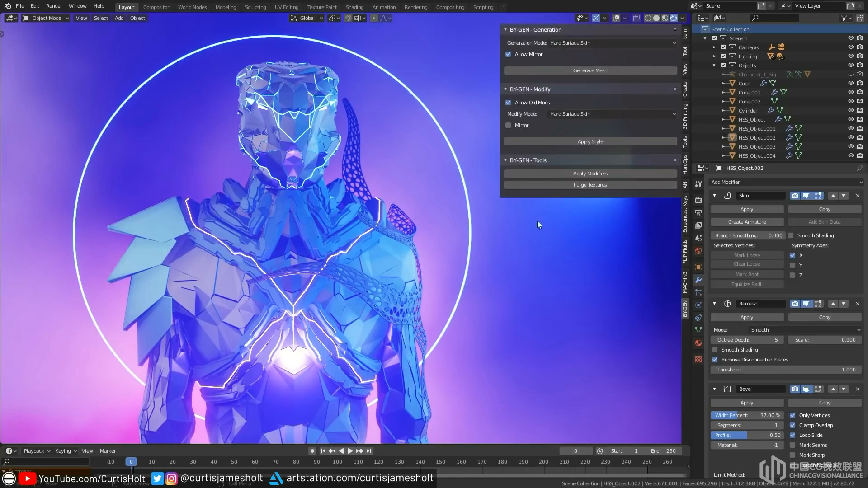Switch to the Shading workspace tab
Viewport: 868px width, 488px height.
354,7
